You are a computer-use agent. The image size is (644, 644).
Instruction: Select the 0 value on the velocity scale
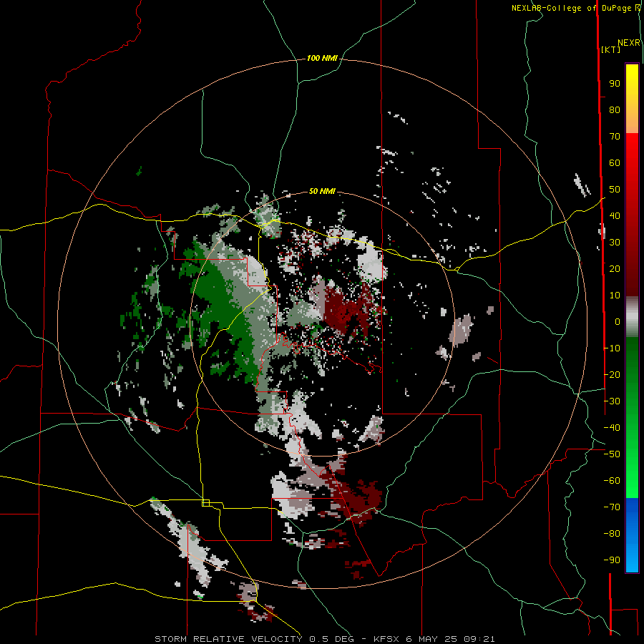pyautogui.click(x=618, y=322)
